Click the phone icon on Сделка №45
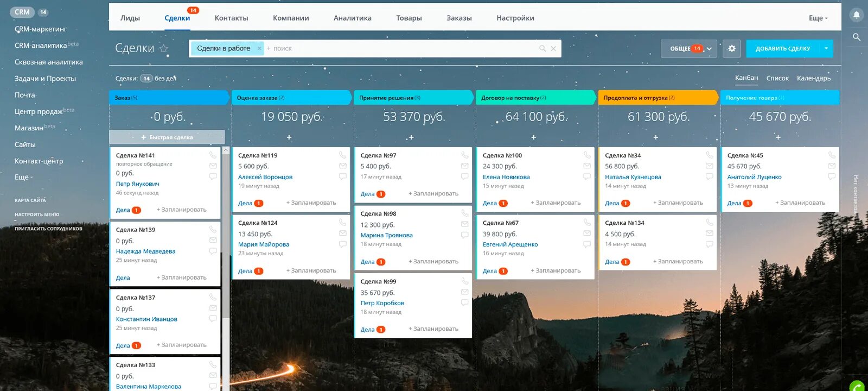Image resolution: width=868 pixels, height=391 pixels. click(832, 155)
